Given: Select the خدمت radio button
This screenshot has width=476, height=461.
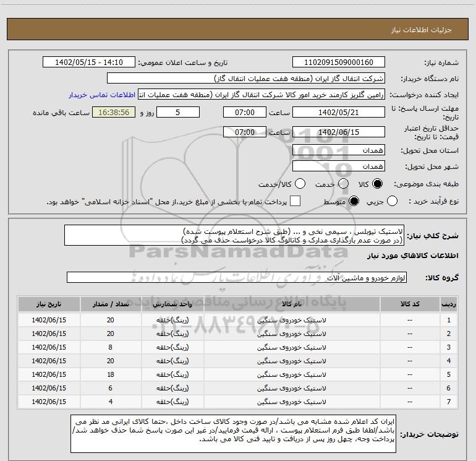Looking at the screenshot, I should point(343,184).
